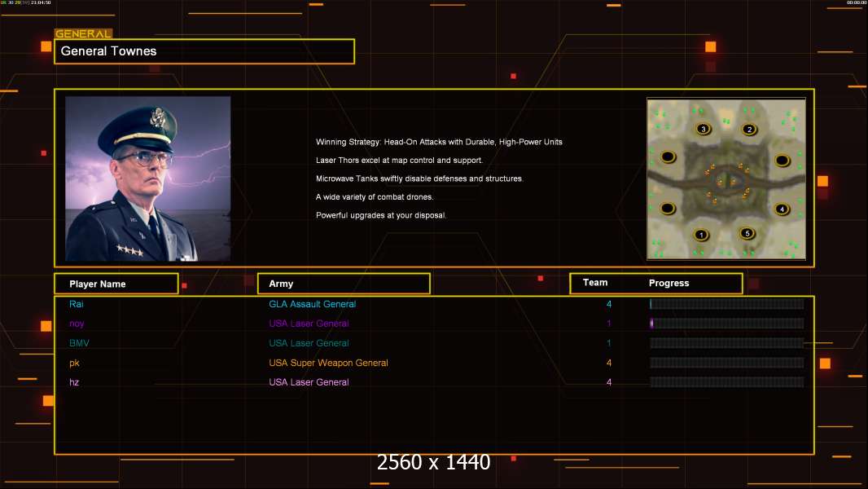The image size is (868, 489).
Task: Select player name hz
Action: click(74, 382)
